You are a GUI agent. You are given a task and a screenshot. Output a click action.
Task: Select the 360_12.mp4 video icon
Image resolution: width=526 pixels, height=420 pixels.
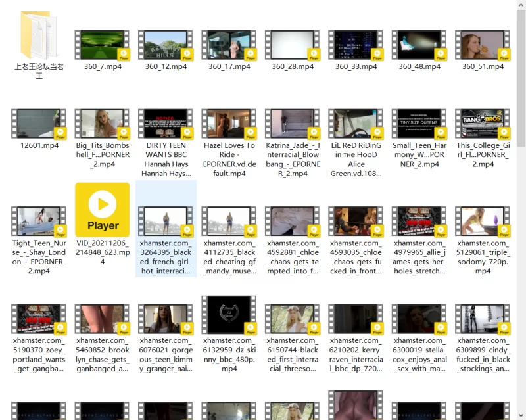point(166,45)
